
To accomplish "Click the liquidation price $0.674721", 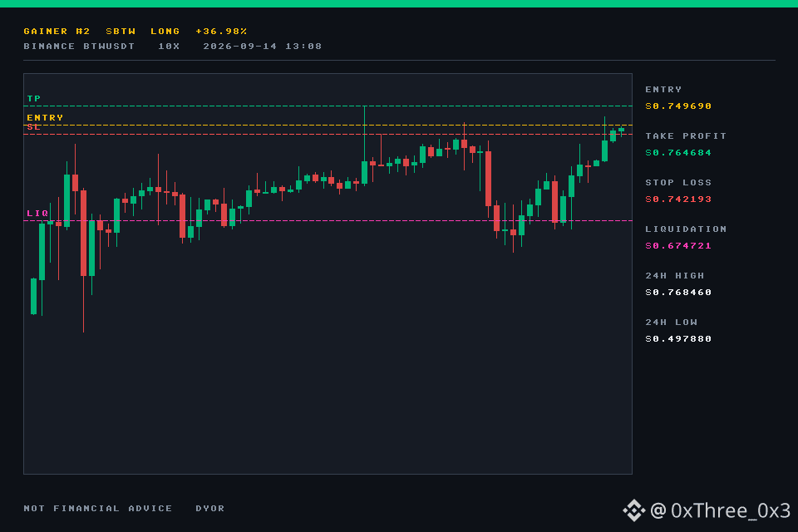I will tap(678, 246).
